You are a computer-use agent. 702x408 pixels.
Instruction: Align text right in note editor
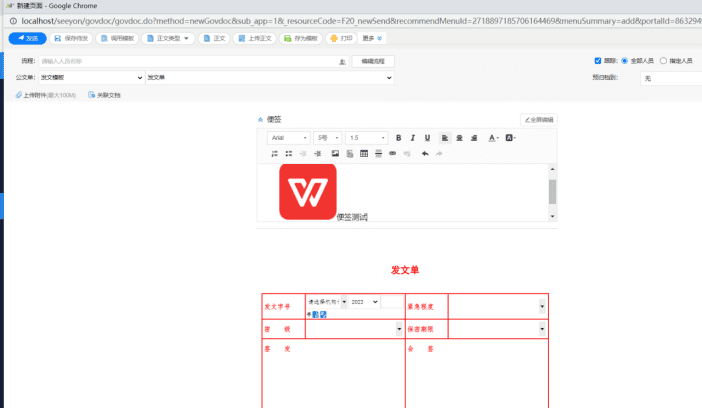tap(474, 138)
